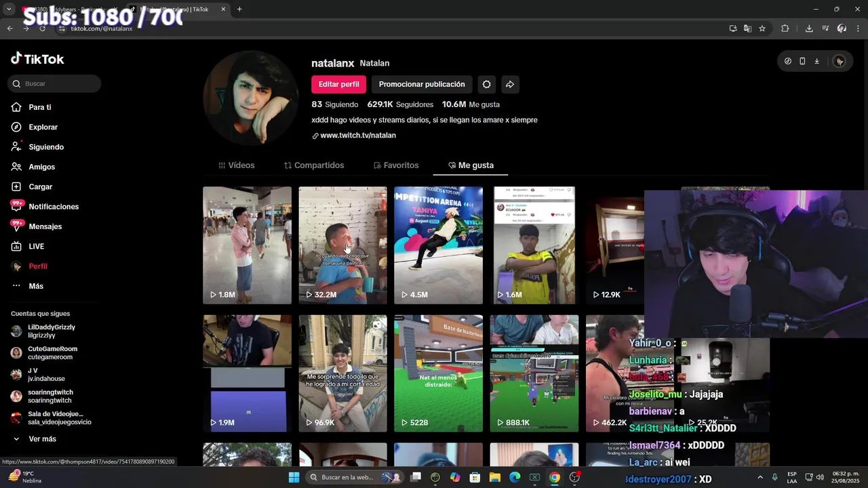
Task: Click the translate page icon
Action: point(747,28)
